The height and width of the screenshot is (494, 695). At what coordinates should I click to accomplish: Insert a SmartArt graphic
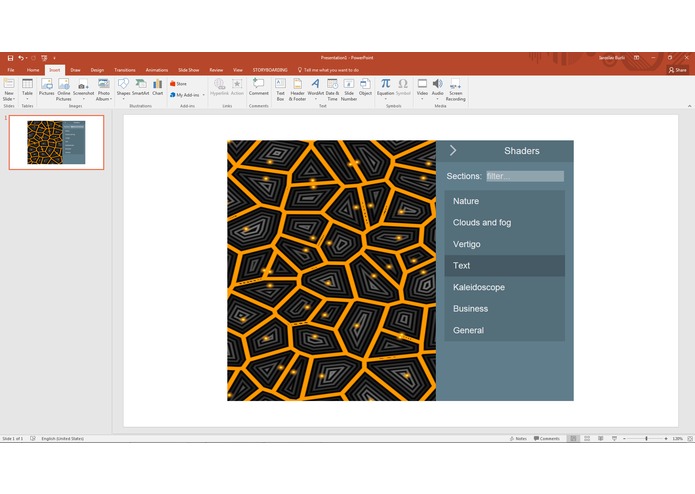[141, 87]
